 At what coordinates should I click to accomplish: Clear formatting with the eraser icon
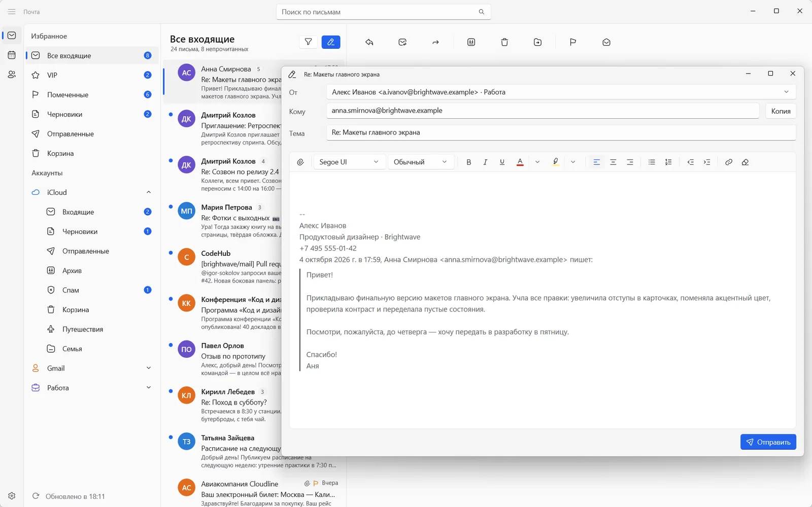coord(745,162)
